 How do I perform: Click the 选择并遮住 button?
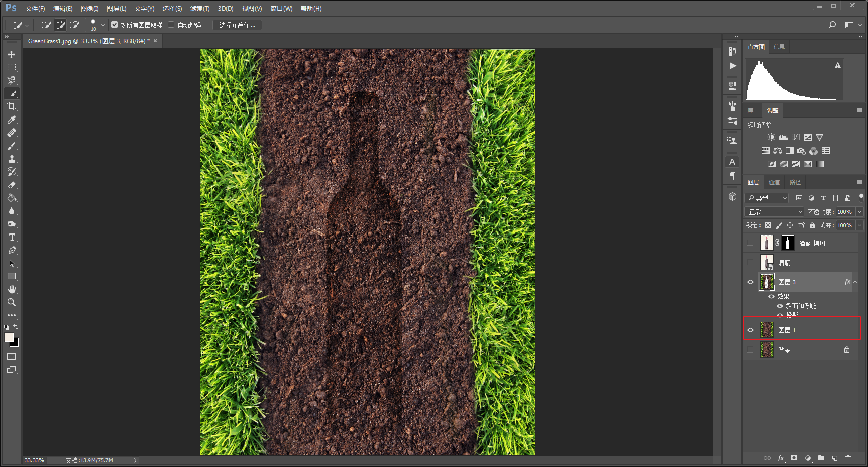[x=237, y=25]
